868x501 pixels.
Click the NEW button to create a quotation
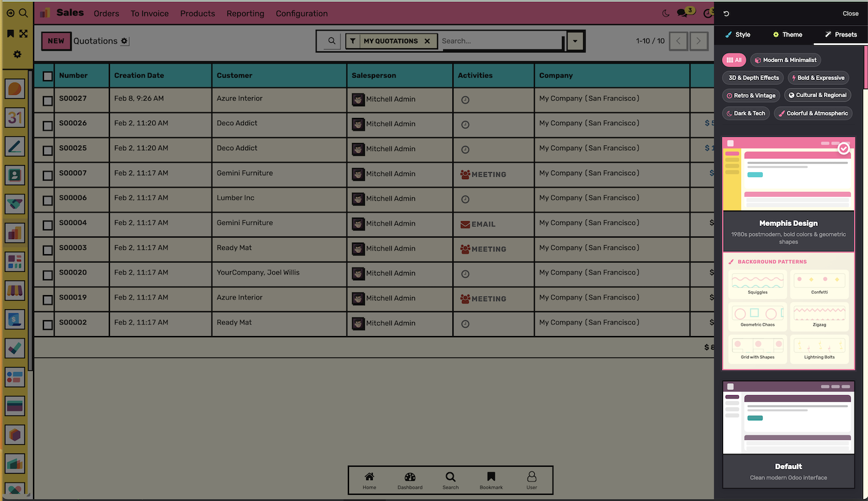point(56,41)
